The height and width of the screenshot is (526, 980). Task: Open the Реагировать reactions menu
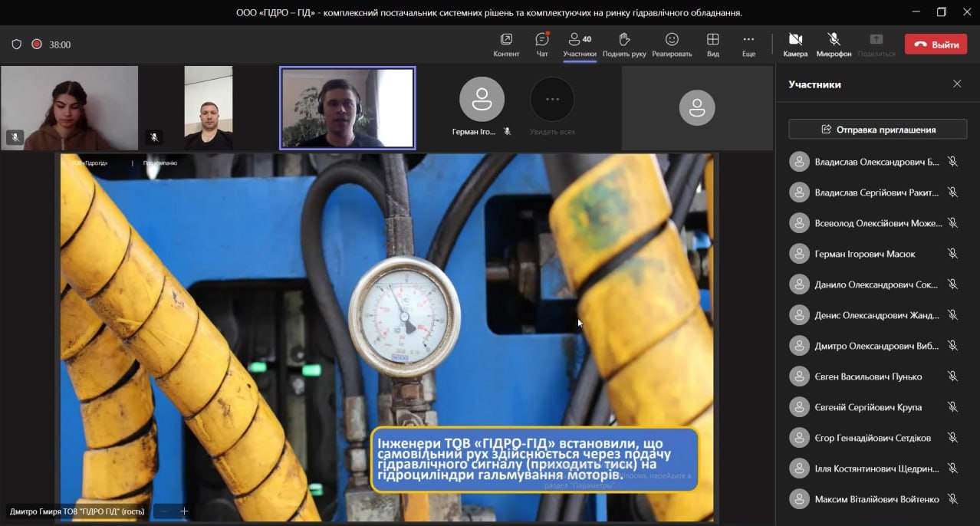pos(672,45)
